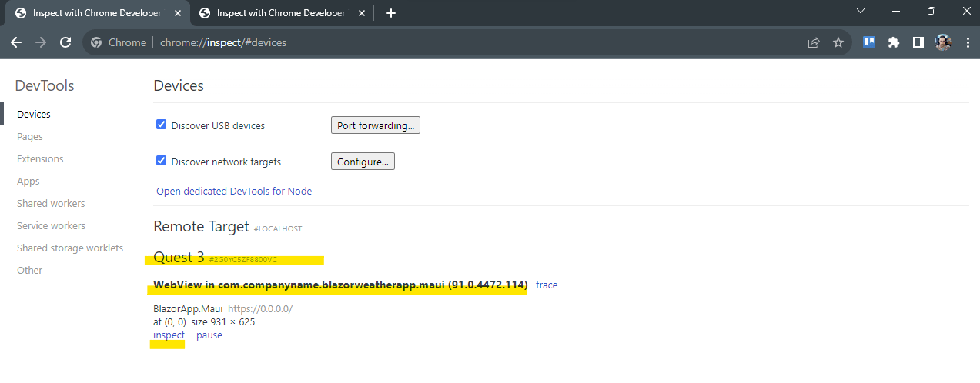Close the first Inspect with Chrome Developer tab
980x383 pixels.
tap(176, 13)
